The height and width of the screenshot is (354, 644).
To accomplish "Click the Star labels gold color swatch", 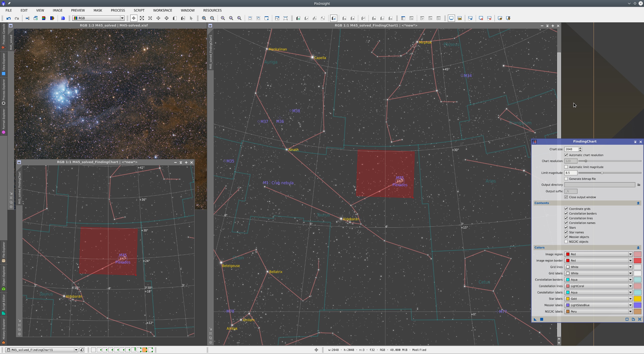I will coord(637,299).
